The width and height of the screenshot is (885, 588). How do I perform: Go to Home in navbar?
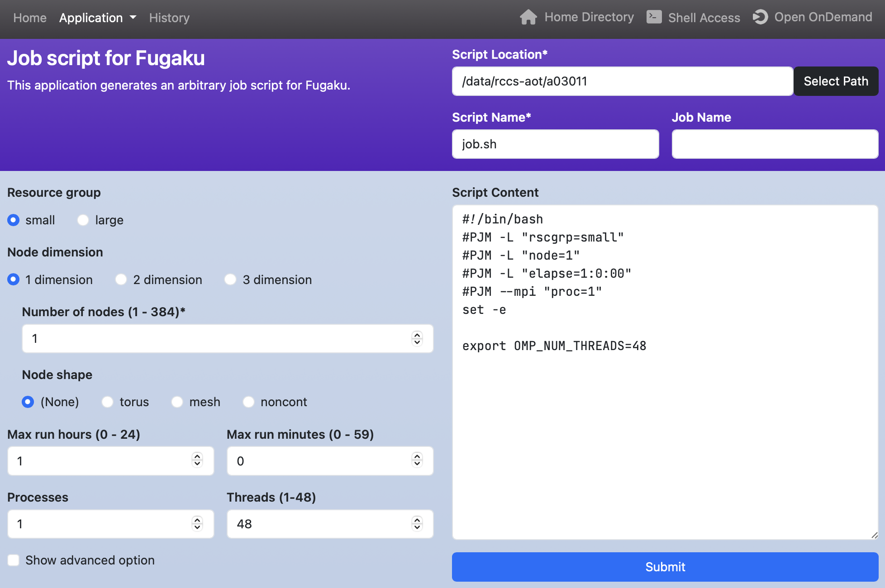pos(30,18)
